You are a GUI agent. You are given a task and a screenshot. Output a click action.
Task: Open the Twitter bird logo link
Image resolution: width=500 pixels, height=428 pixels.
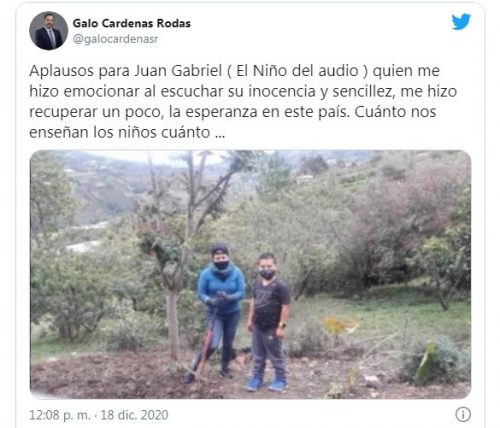pos(461,21)
